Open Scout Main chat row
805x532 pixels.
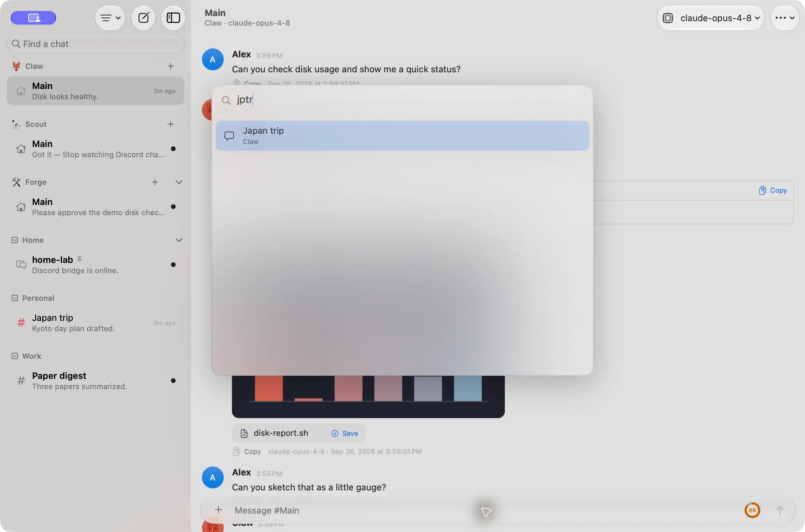[96, 149]
